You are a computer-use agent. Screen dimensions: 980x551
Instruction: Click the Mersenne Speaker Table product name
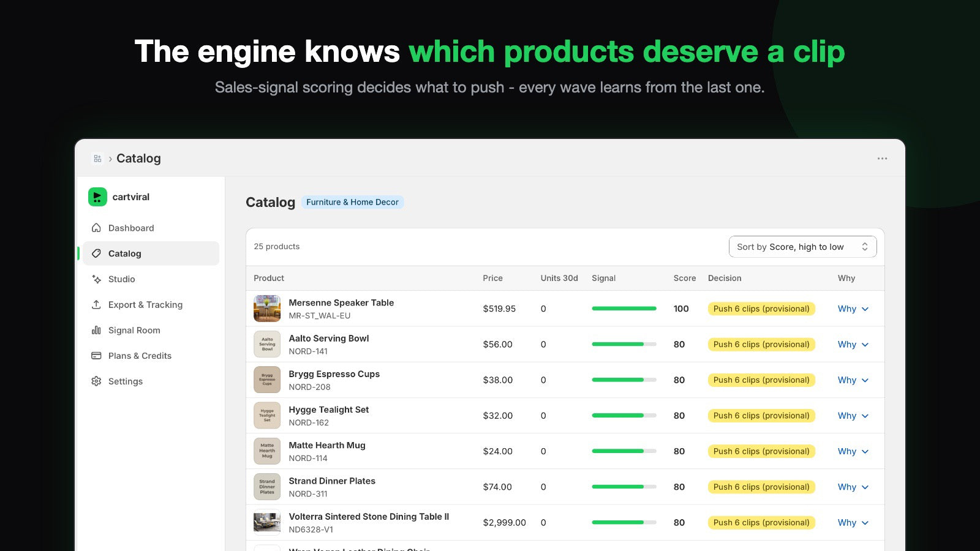(x=341, y=302)
